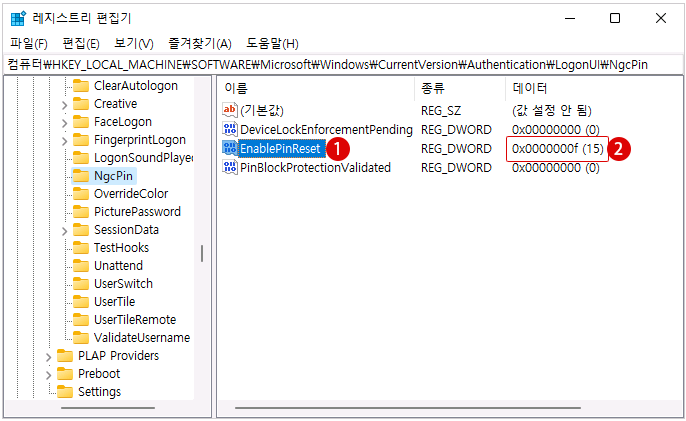Click the 데이터 column header
Screen dimensions: 686x421
(x=593, y=88)
